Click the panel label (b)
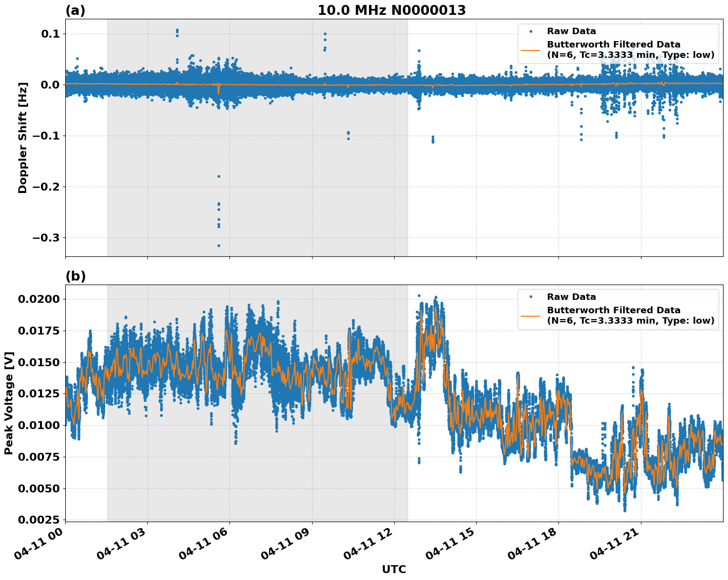Screen dimensions: 728x580 click(x=75, y=276)
